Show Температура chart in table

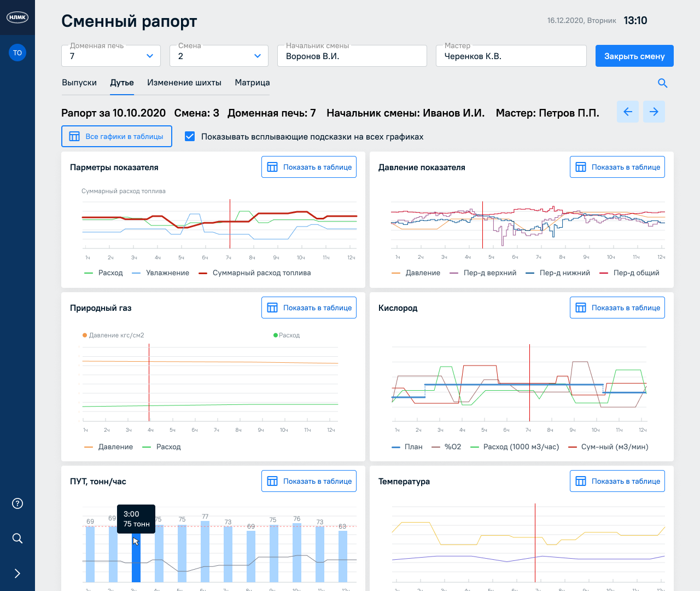point(617,481)
